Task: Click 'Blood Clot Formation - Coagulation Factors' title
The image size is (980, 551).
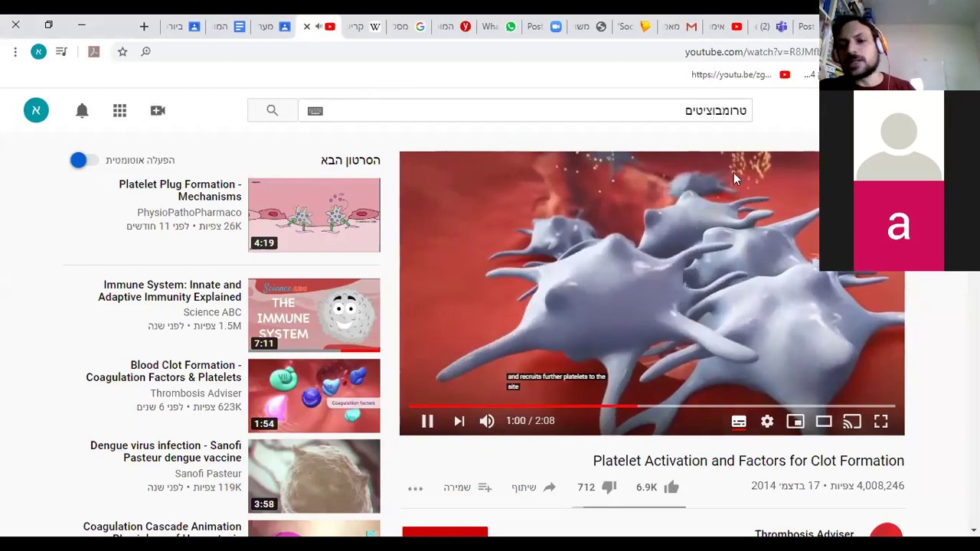Action: (163, 371)
